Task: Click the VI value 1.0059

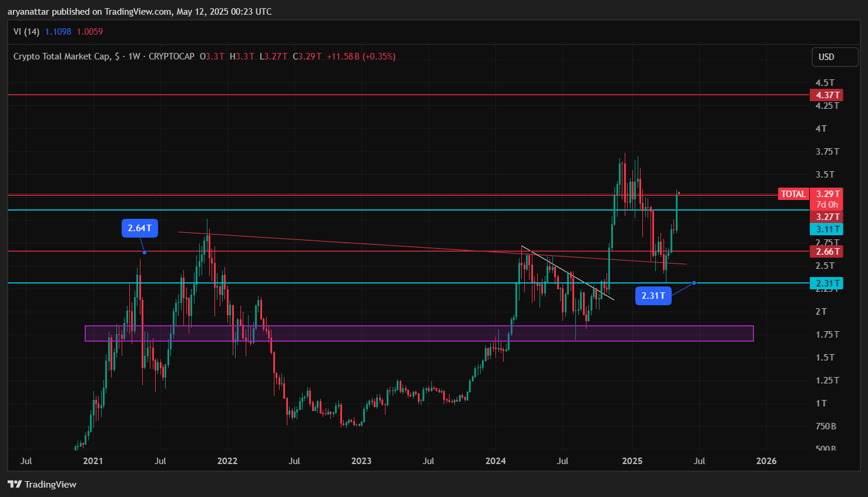Action: tap(90, 32)
